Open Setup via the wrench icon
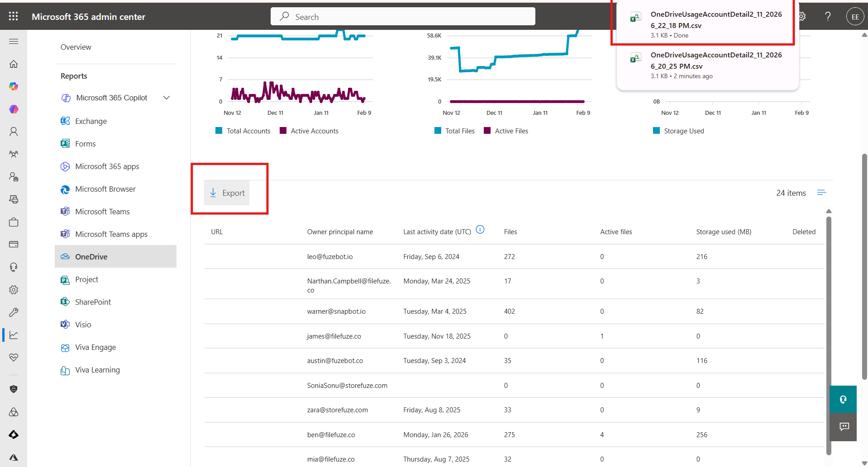This screenshot has width=868, height=467. tap(13, 312)
